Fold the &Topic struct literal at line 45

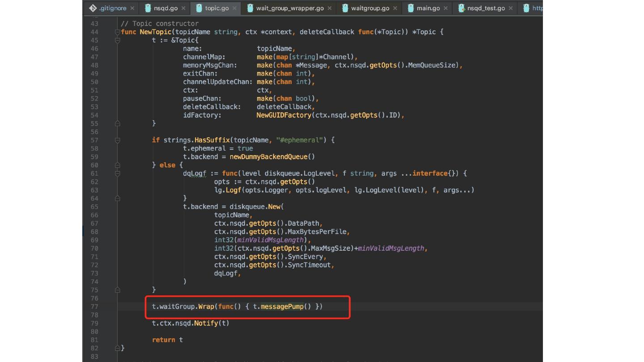pyautogui.click(x=117, y=40)
